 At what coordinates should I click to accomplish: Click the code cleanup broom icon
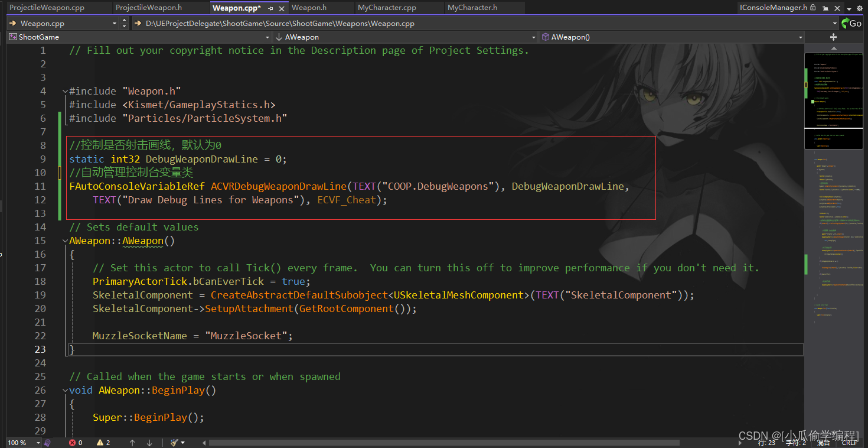174,442
